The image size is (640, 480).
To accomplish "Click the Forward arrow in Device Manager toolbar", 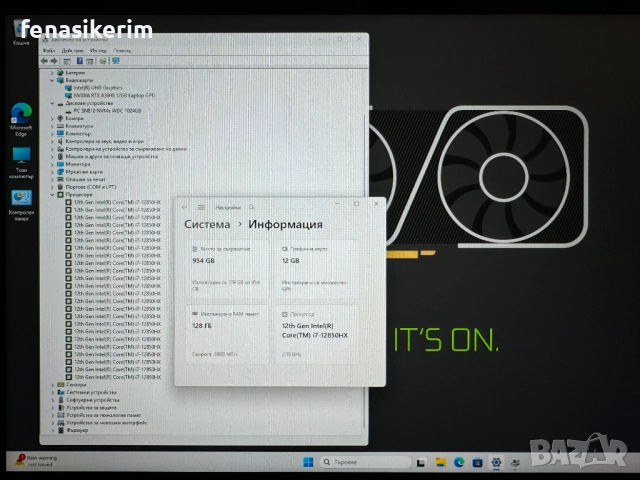I will point(54,61).
